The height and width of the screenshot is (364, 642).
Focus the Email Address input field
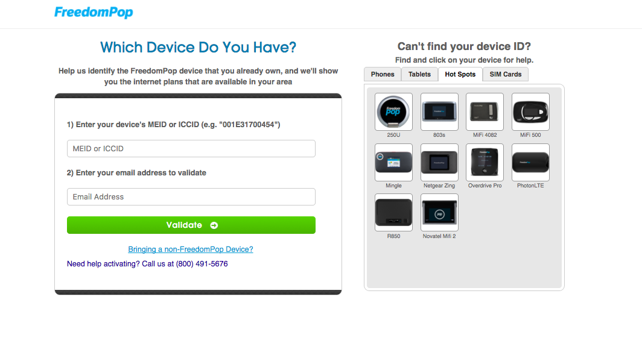[x=191, y=196]
